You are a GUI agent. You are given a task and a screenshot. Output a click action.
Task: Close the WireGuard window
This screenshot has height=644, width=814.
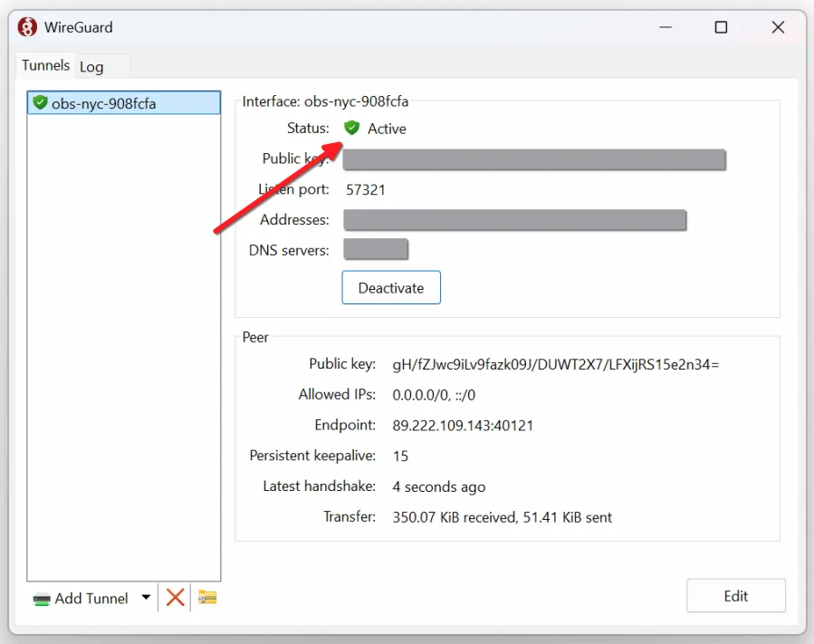pyautogui.click(x=778, y=27)
